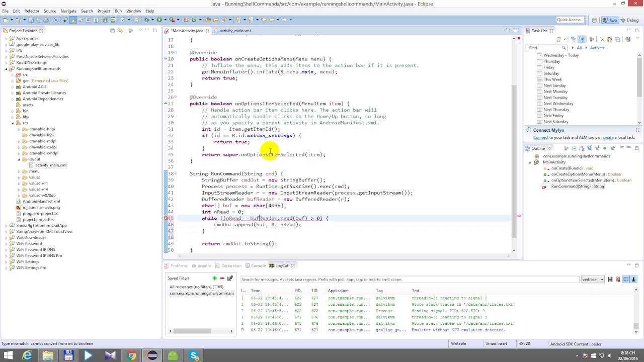This screenshot has height=362, width=644.
Task: Switch to the Console tab
Action: point(255,265)
